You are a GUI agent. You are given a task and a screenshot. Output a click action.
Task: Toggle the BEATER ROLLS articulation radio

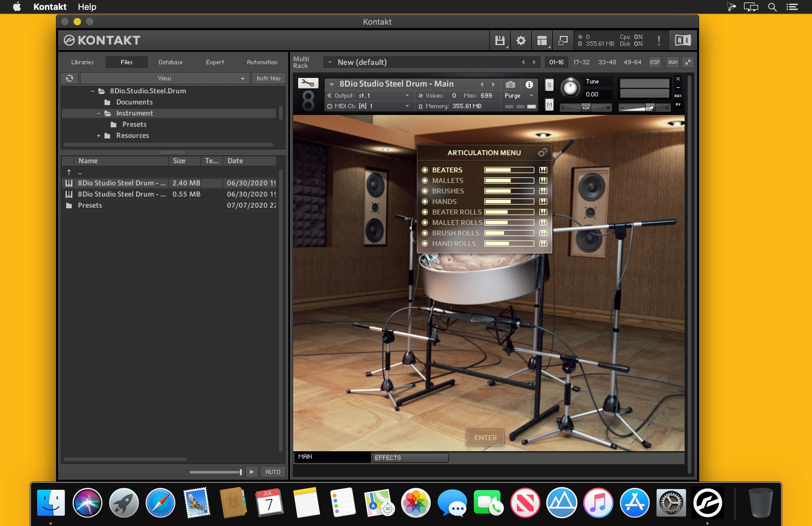tap(425, 212)
